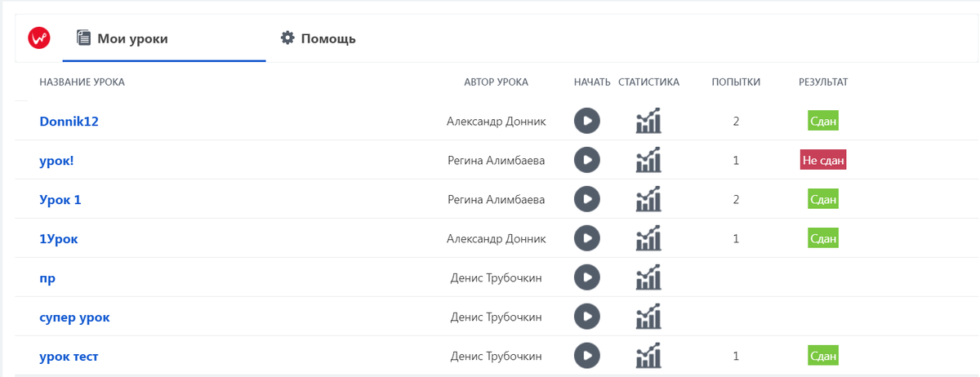Start 1Урок via the play icon
The width and height of the screenshot is (980, 377).
[x=587, y=238]
